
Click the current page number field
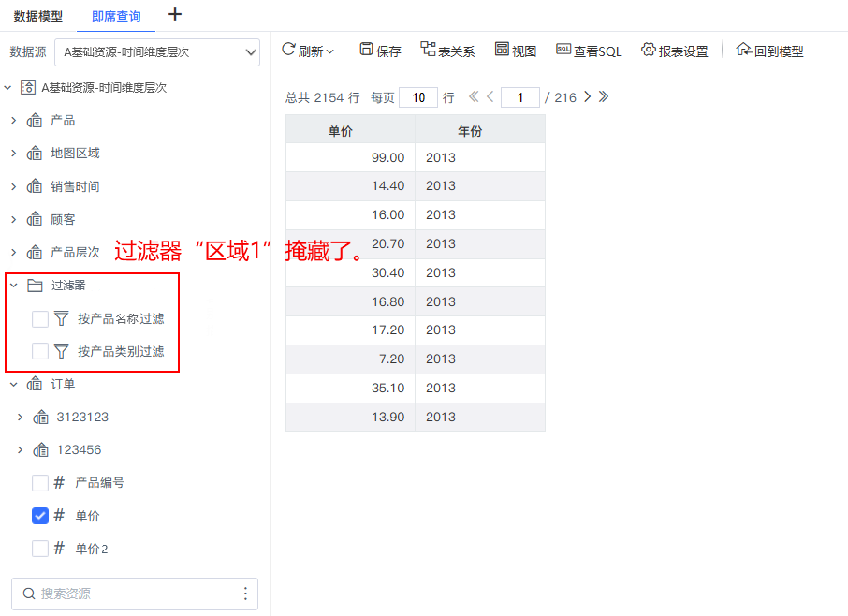pos(520,97)
